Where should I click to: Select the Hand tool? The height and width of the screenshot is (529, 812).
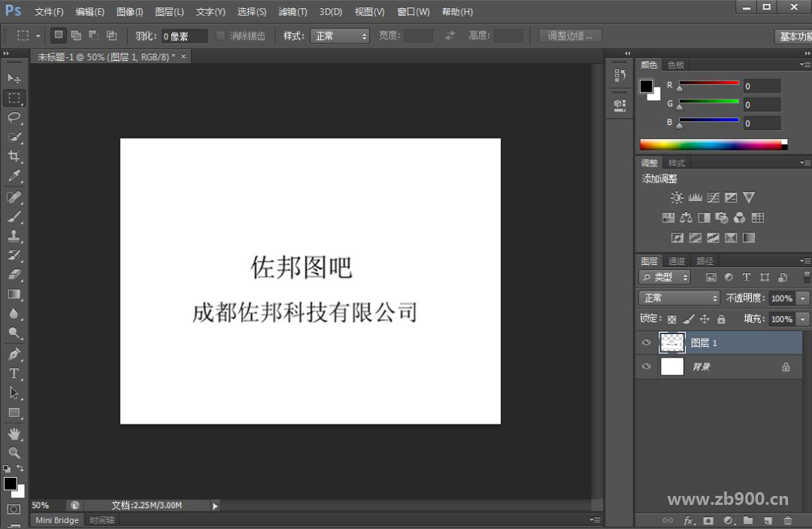point(14,433)
